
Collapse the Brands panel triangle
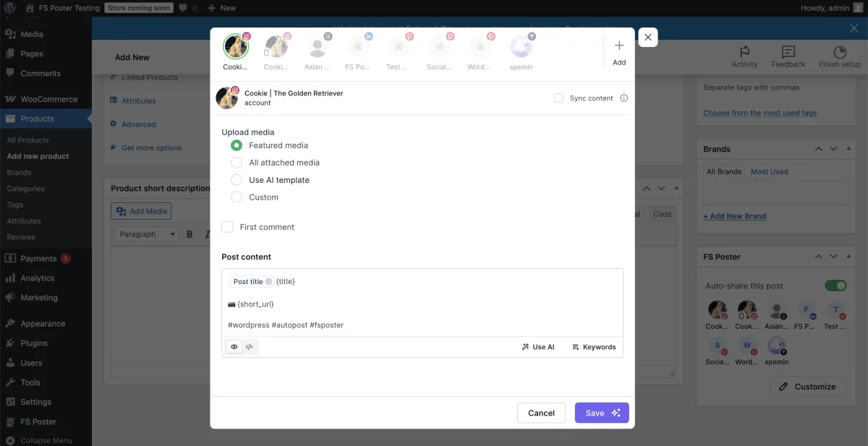point(848,149)
